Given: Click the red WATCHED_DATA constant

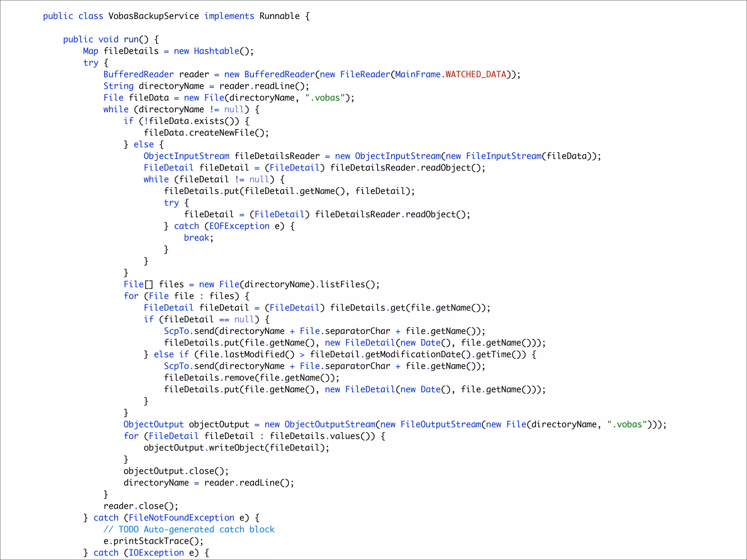Looking at the screenshot, I should (476, 74).
